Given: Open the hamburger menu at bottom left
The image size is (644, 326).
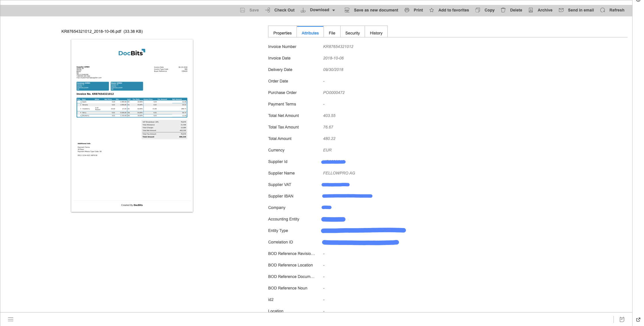Looking at the screenshot, I should [11, 319].
